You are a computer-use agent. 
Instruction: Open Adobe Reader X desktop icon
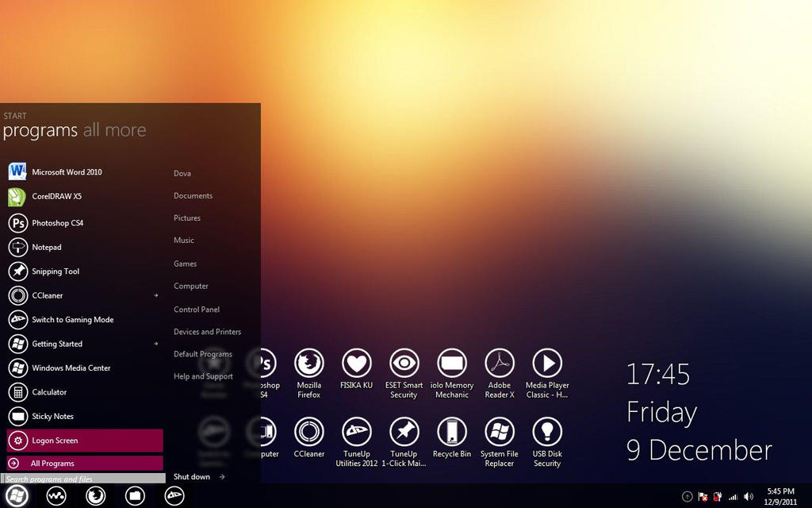tap(500, 373)
